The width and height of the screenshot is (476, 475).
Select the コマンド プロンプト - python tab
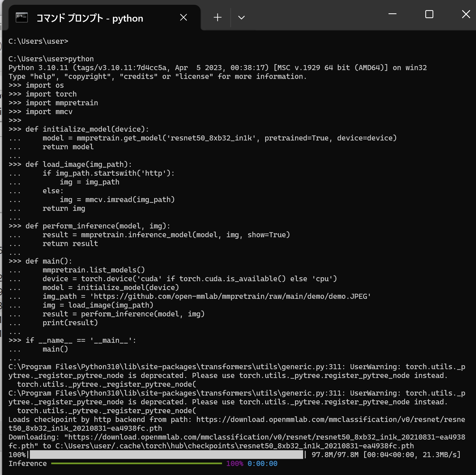click(x=105, y=18)
